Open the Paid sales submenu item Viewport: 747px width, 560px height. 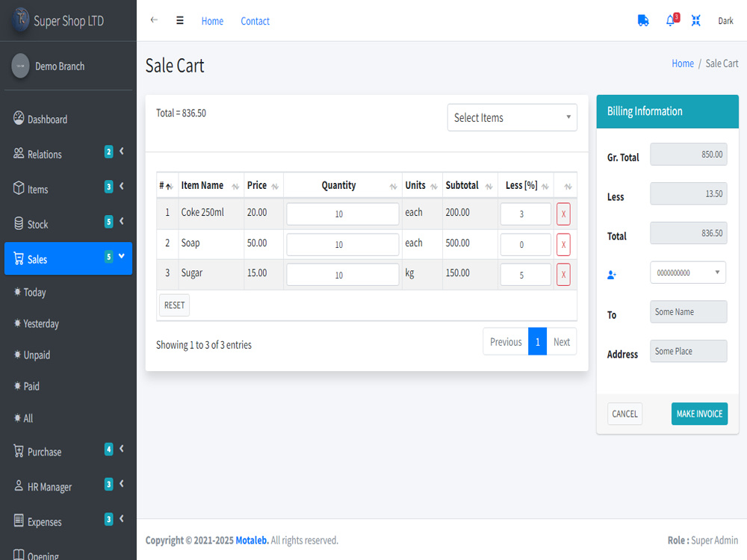[x=68, y=386]
